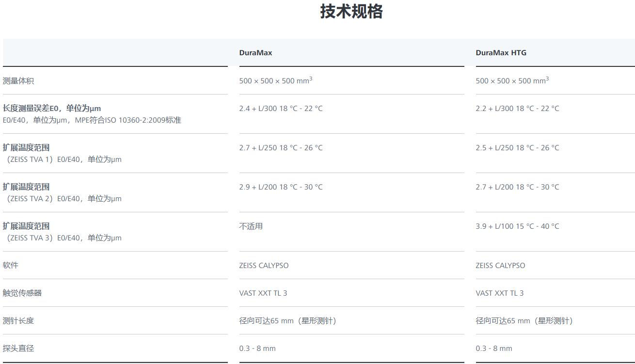Click the ISO 10360-2:2009 standard subtitle text
Viewport: 635px width, 364px height.
coord(92,120)
